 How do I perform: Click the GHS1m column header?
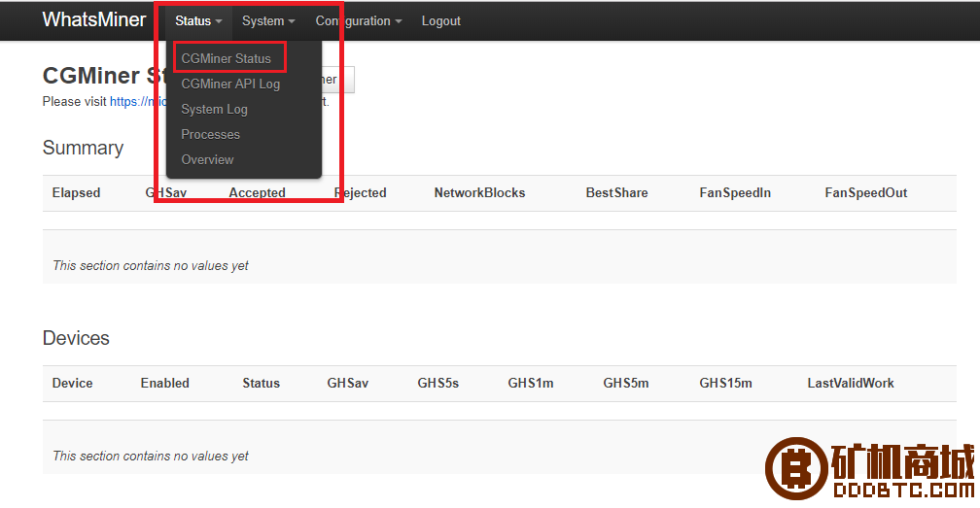pos(531,383)
